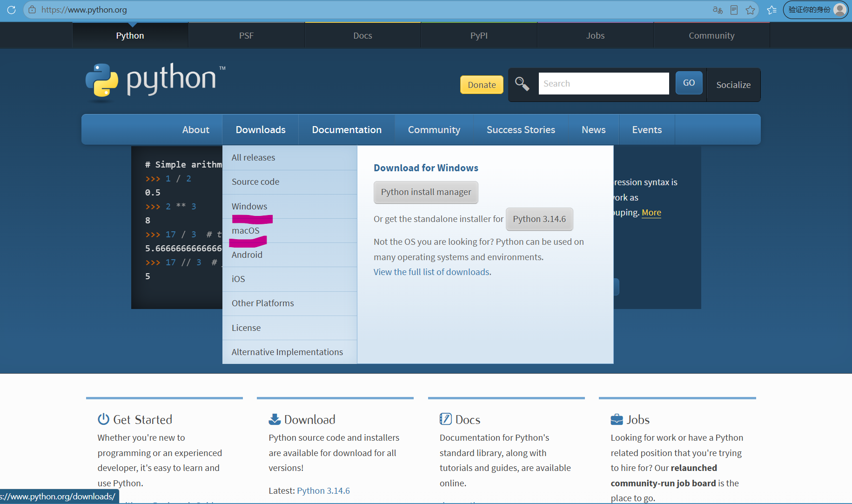Open the Success Stories menu

[x=521, y=129]
